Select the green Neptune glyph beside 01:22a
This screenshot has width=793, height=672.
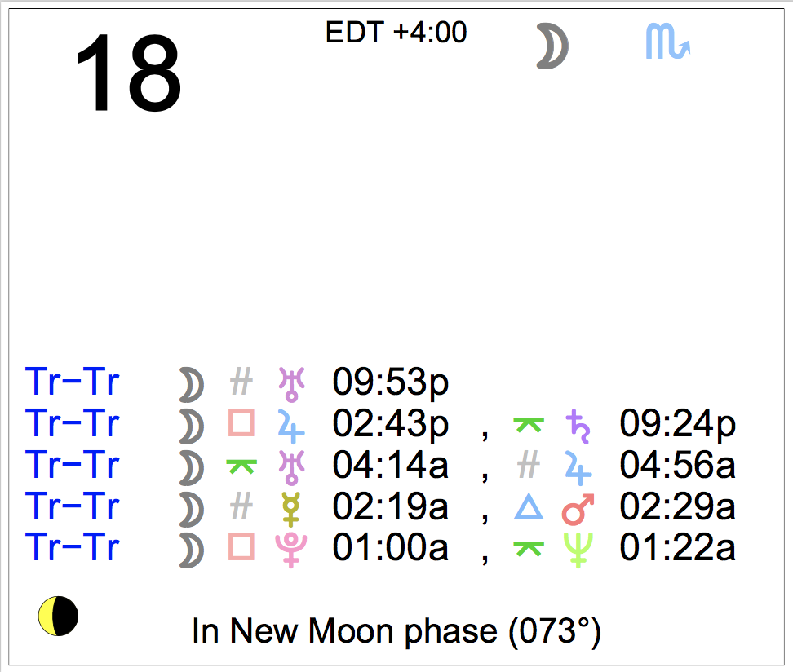[578, 550]
